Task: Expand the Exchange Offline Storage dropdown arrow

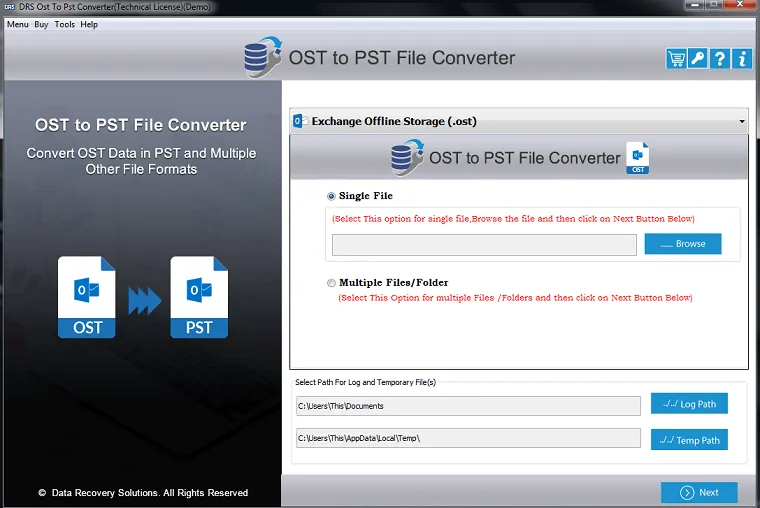Action: 742,121
